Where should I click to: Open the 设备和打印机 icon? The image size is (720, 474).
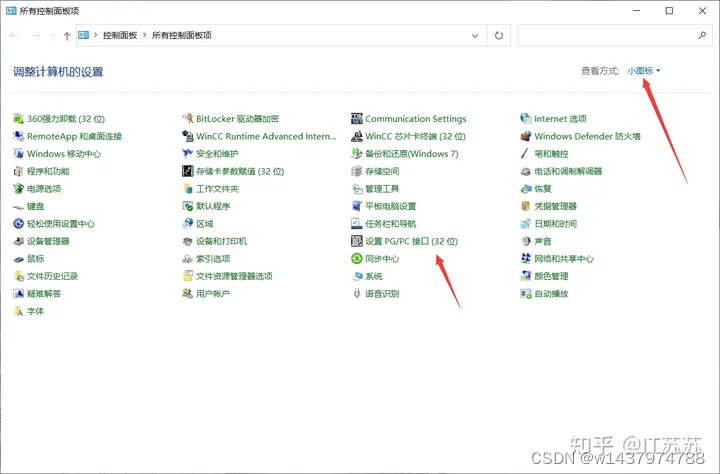click(x=187, y=241)
